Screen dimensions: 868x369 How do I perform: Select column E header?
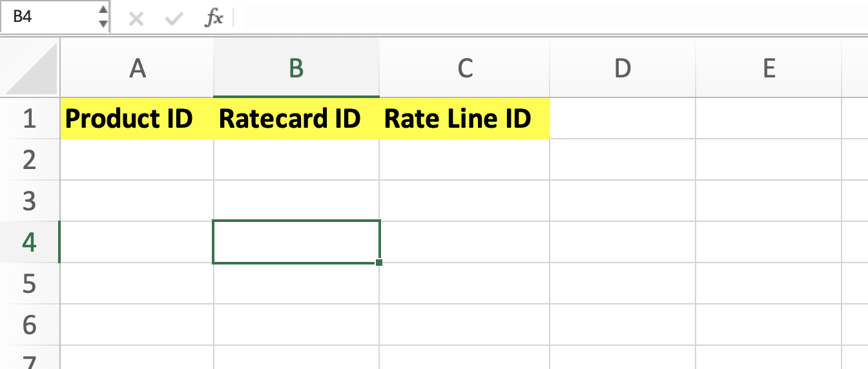pyautogui.click(x=769, y=68)
